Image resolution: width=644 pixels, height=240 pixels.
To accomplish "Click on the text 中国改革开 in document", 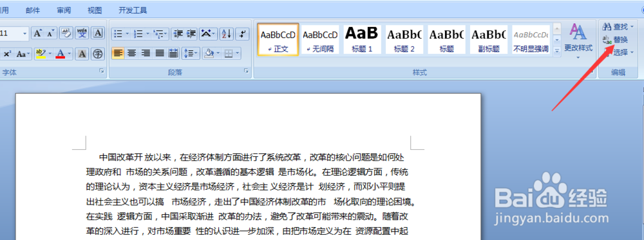I will point(121,158).
